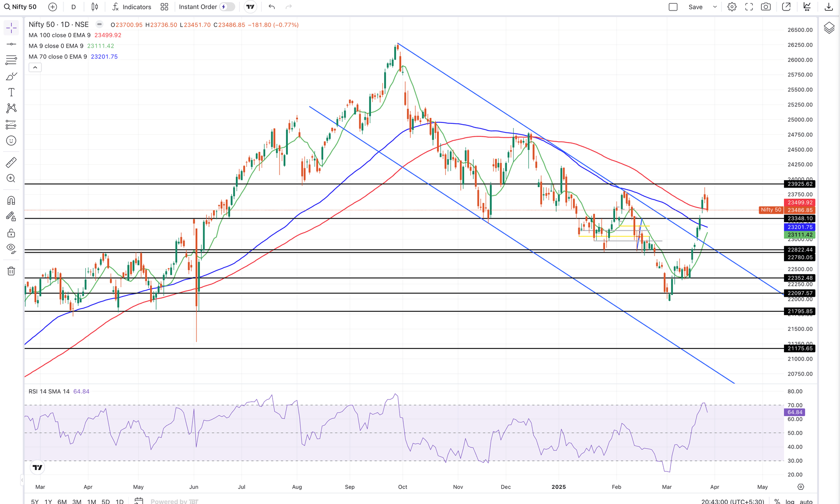Select the RSI 14 SMA 14 legend
Screen dimensions: 840x504
[x=49, y=391]
